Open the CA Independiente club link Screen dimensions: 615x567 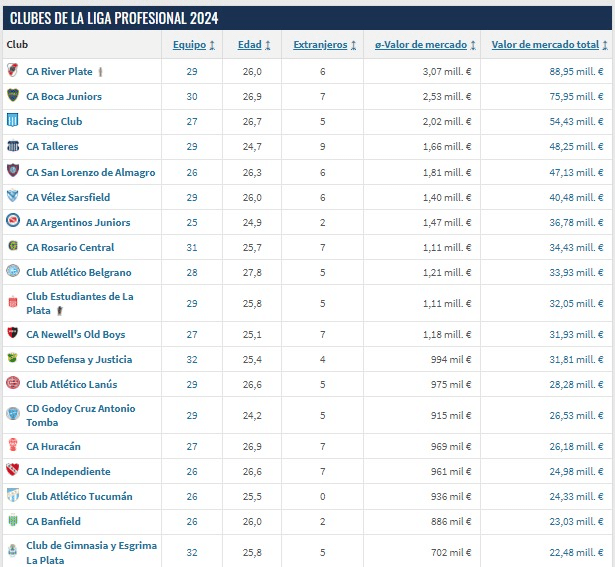[68, 471]
